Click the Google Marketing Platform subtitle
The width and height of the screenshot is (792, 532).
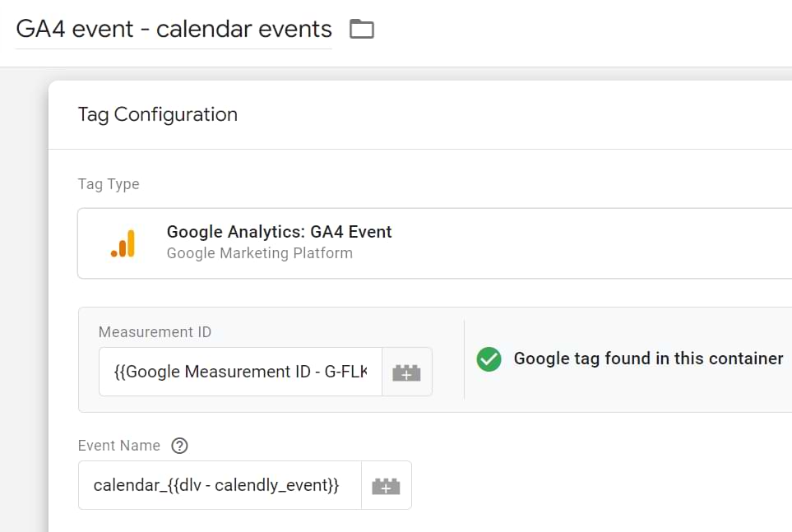260,253
